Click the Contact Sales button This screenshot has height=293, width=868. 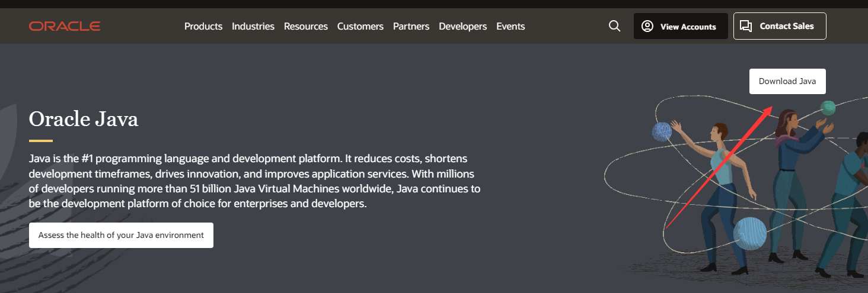[780, 26]
